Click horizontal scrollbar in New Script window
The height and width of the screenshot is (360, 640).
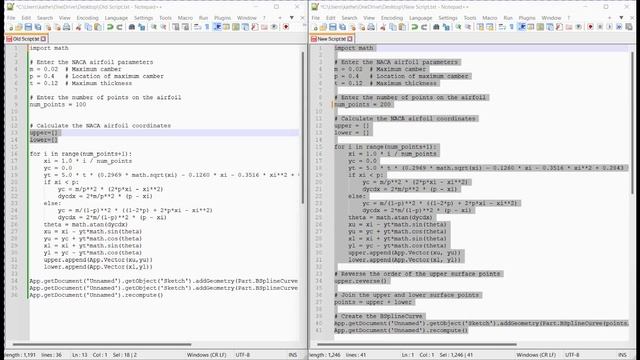pos(417,344)
